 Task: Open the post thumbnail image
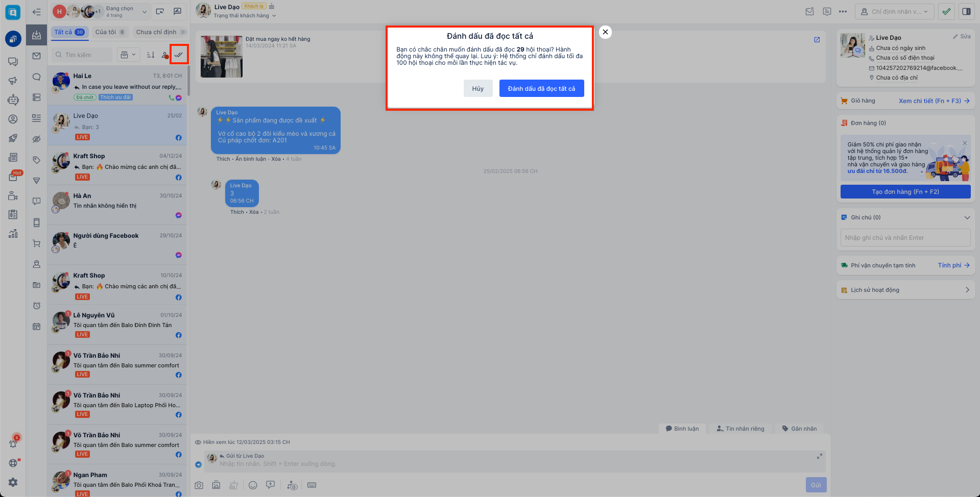pos(222,57)
